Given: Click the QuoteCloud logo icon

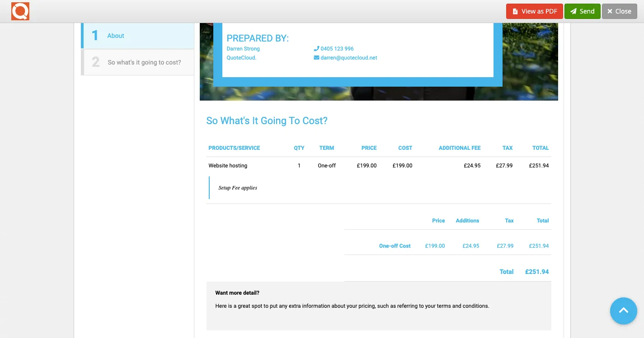Looking at the screenshot, I should click(x=20, y=11).
